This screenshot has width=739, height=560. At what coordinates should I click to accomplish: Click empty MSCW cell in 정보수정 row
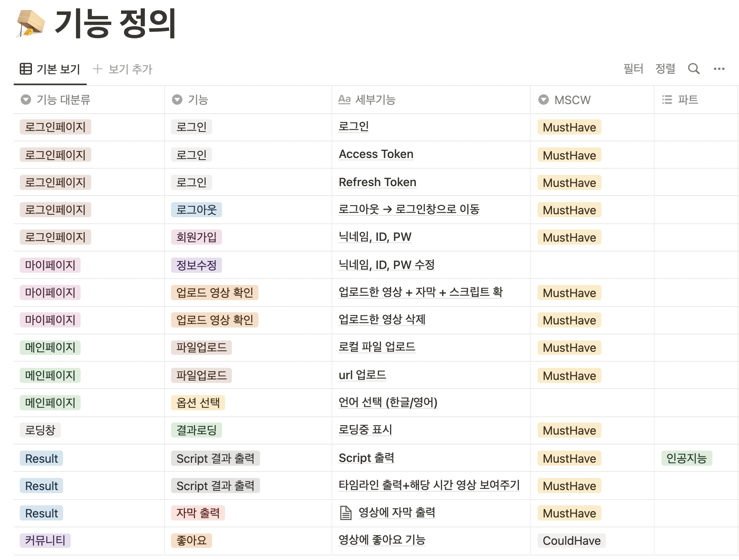592,265
